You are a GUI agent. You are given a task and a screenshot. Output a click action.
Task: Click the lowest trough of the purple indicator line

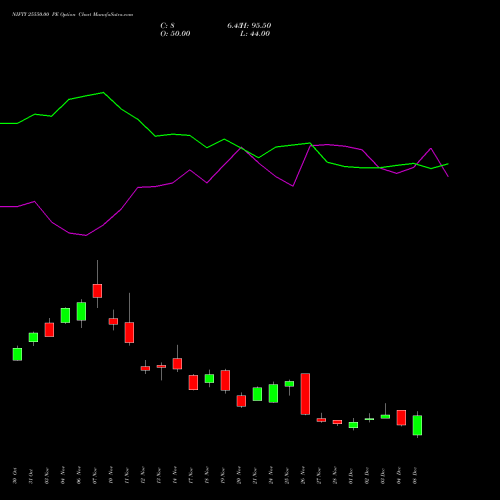(x=86, y=235)
